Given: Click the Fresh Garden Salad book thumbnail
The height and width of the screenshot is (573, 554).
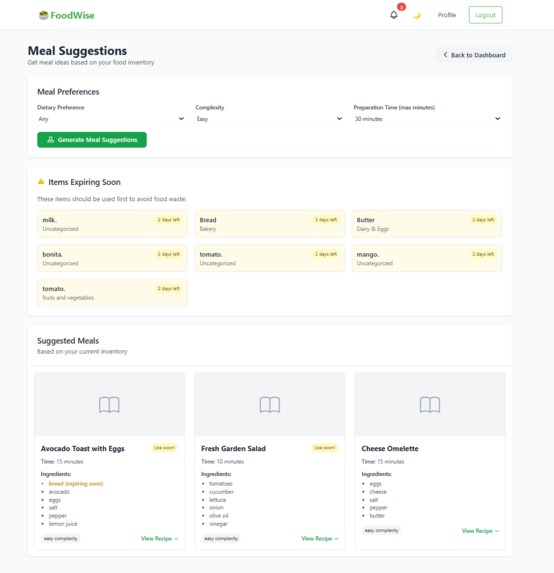Looking at the screenshot, I should click(270, 404).
